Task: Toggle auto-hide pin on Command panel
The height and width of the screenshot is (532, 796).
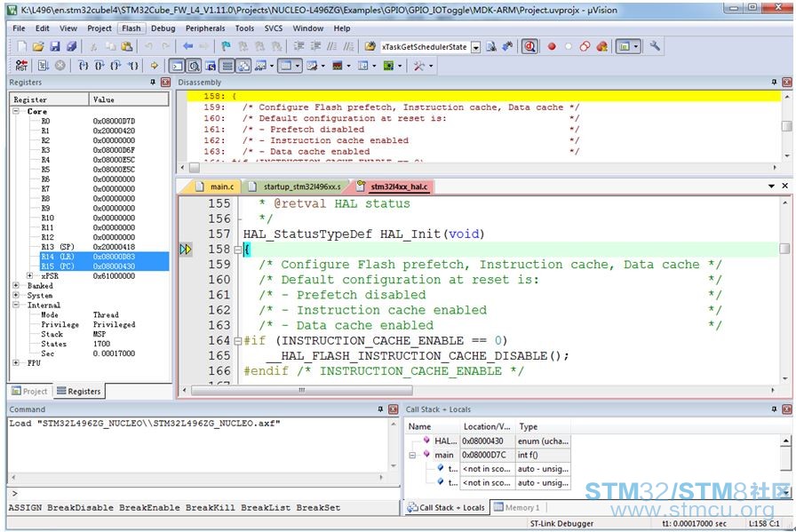Action: click(380, 409)
